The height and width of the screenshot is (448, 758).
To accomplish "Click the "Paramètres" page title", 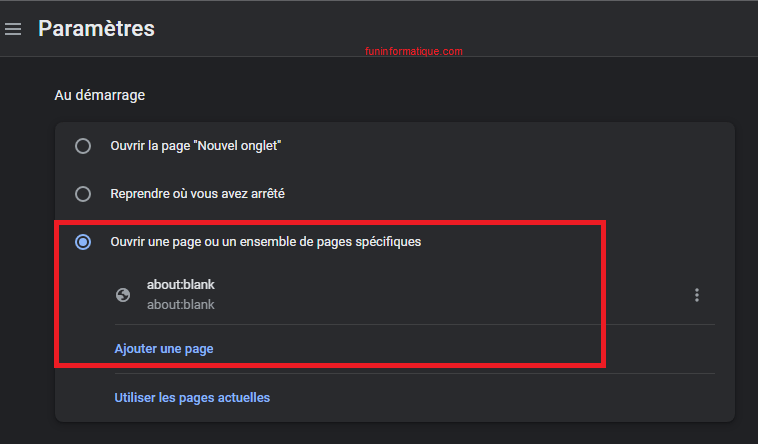I will pos(96,28).
